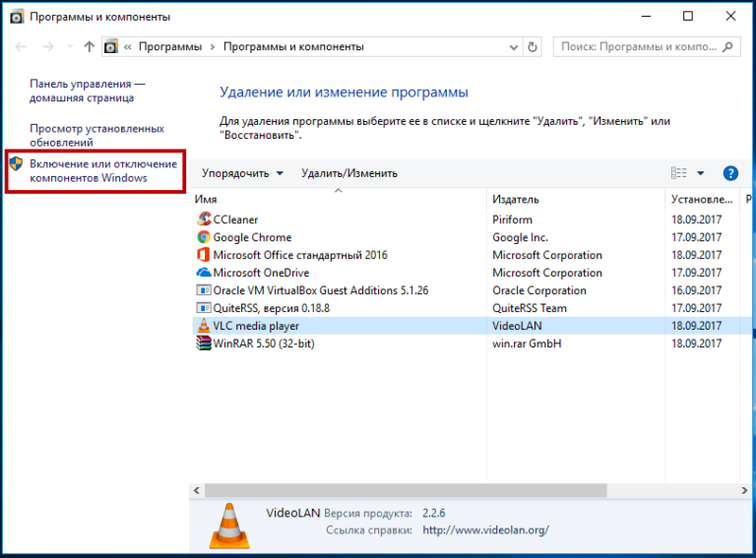Click the view layout icon in toolbar
The image size is (756, 558).
(x=678, y=173)
